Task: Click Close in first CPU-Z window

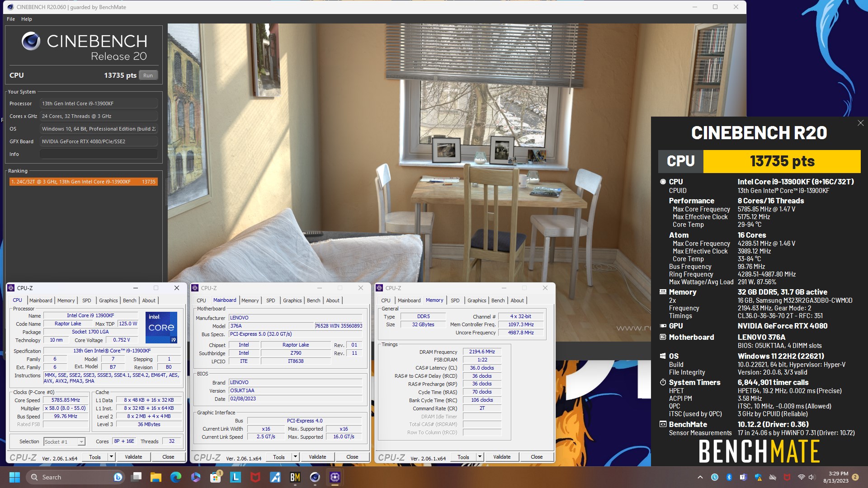Action: 168,457
